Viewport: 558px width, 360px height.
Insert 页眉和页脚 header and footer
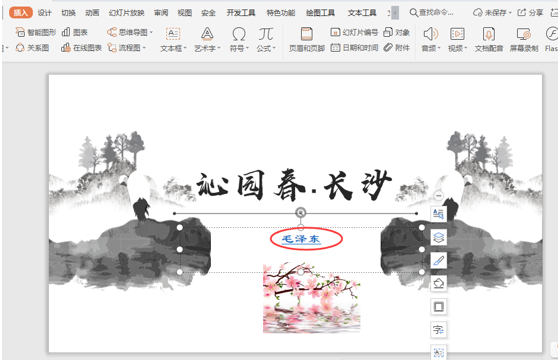pyautogui.click(x=306, y=39)
